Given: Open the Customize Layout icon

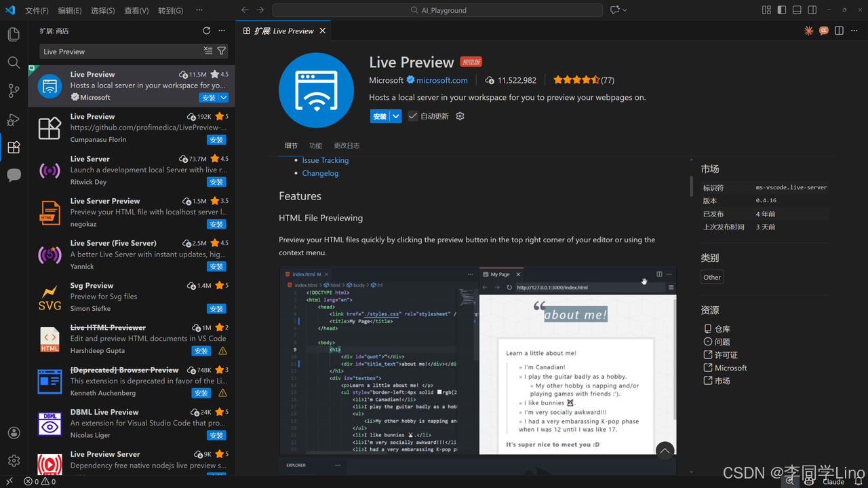Looking at the screenshot, I should point(766,10).
